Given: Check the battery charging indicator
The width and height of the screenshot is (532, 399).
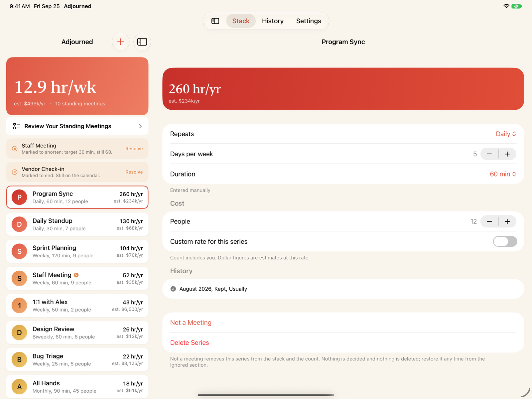Looking at the screenshot, I should [517, 6].
